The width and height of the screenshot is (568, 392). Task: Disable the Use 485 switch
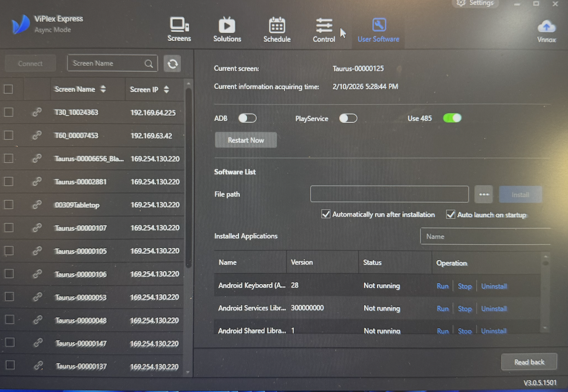point(452,118)
